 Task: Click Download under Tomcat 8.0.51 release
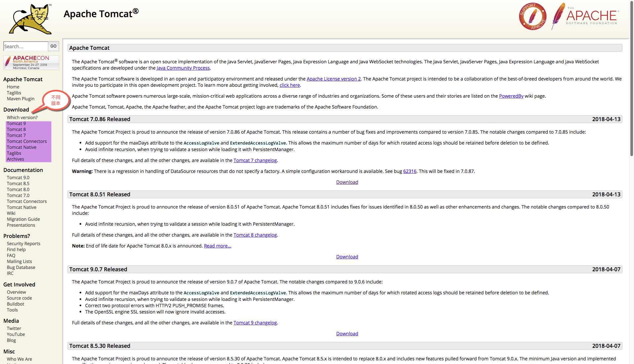(347, 257)
